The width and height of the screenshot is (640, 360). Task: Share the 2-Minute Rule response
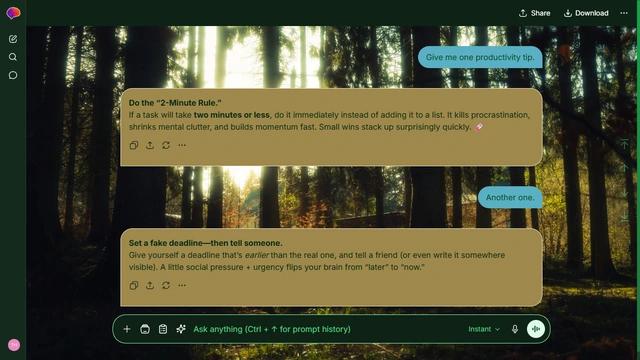(x=150, y=145)
